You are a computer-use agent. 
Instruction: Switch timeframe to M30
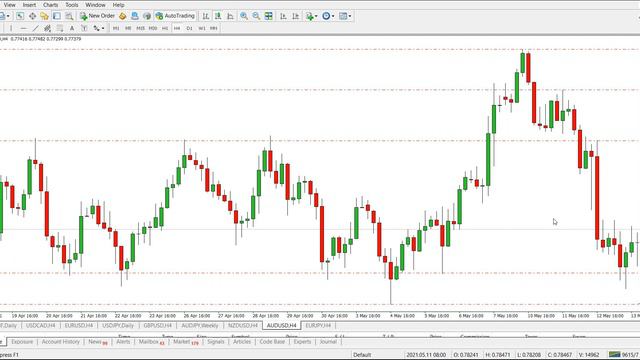coord(153,28)
